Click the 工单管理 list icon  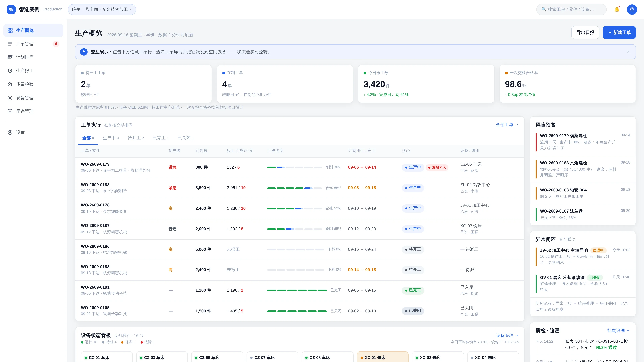click(10, 44)
